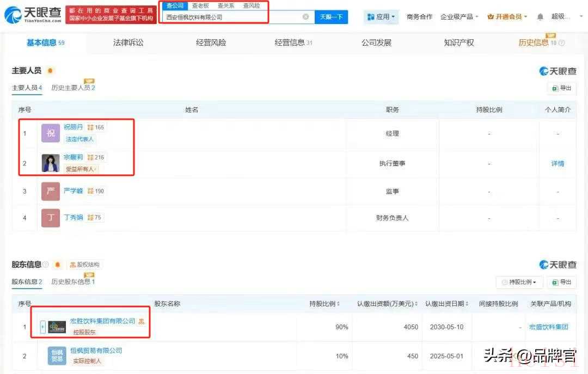Image resolution: width=588 pixels, height=374 pixels.
Task: Click the notification bell icon in header
Action: 540,17
